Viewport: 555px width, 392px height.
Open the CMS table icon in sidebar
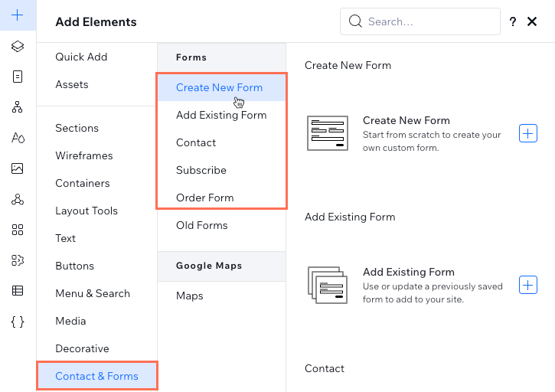[x=18, y=291]
